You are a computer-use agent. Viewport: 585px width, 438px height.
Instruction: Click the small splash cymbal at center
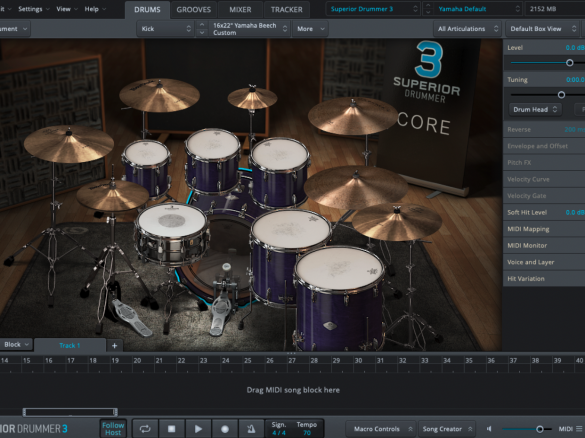click(252, 97)
